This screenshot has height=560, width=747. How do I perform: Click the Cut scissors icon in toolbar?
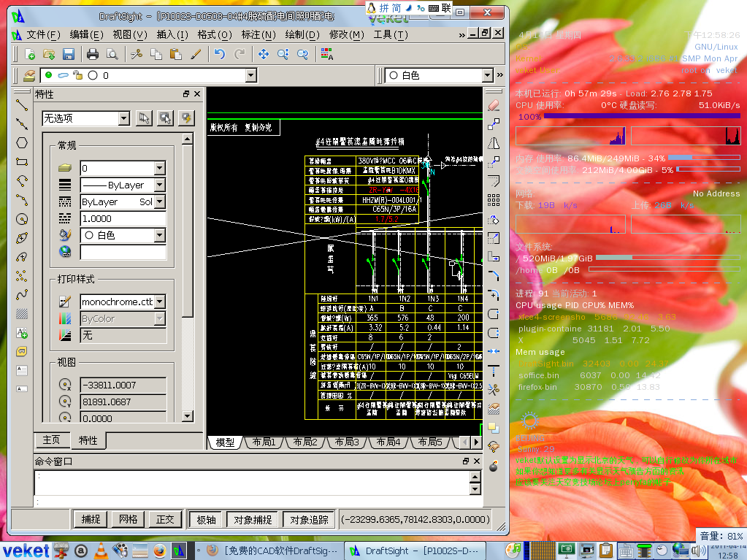coord(137,54)
